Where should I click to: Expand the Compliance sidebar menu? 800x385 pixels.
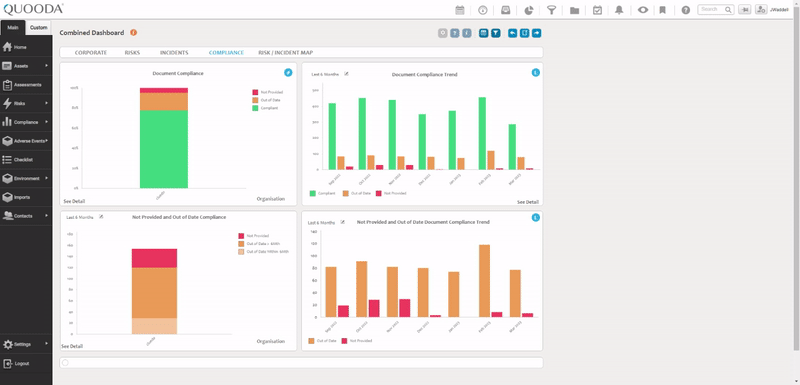[26, 122]
